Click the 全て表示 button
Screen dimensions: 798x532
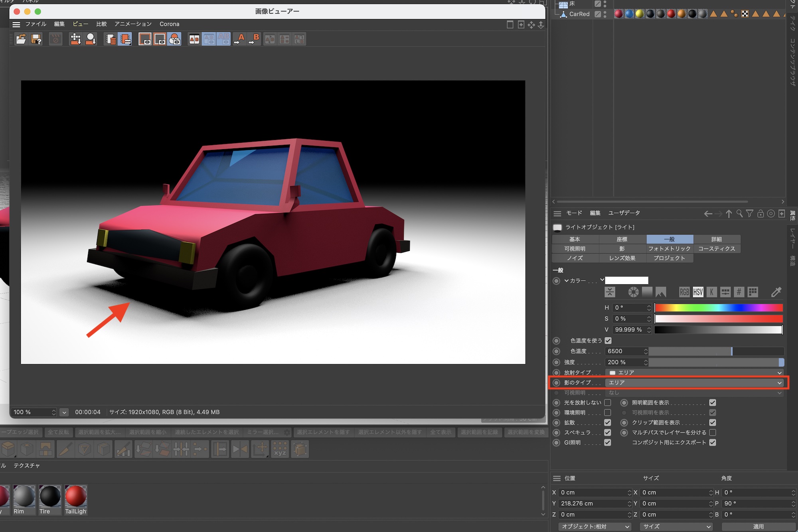(440, 432)
